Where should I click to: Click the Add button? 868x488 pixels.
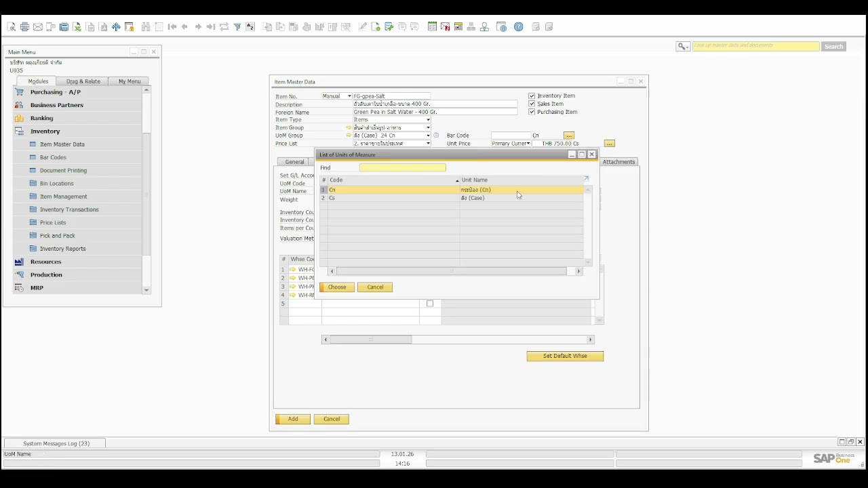coord(293,419)
